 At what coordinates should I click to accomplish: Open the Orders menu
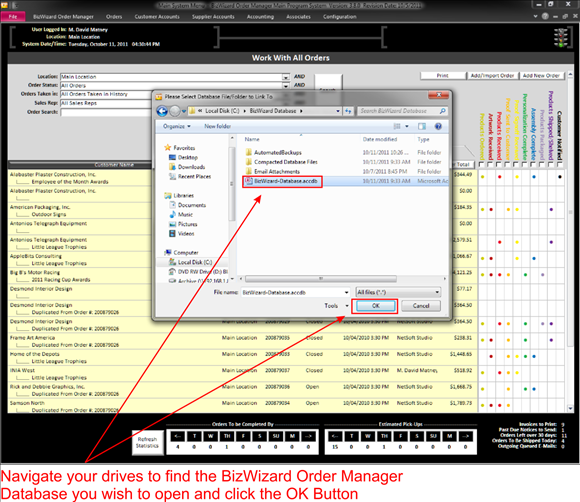pyautogui.click(x=114, y=17)
